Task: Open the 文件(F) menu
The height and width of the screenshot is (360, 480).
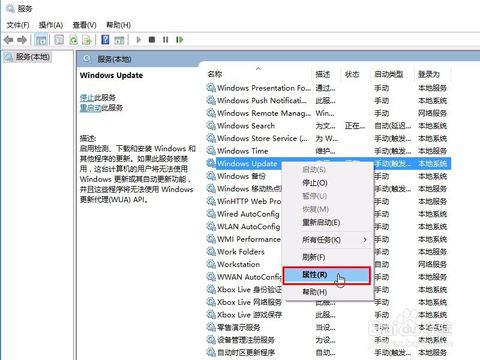Action: [x=18, y=25]
